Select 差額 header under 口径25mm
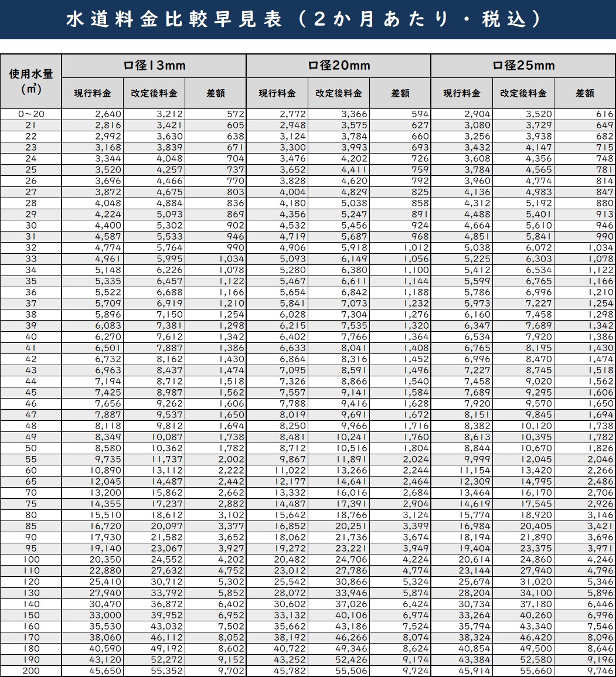This screenshot has width=616, height=677. click(x=585, y=93)
